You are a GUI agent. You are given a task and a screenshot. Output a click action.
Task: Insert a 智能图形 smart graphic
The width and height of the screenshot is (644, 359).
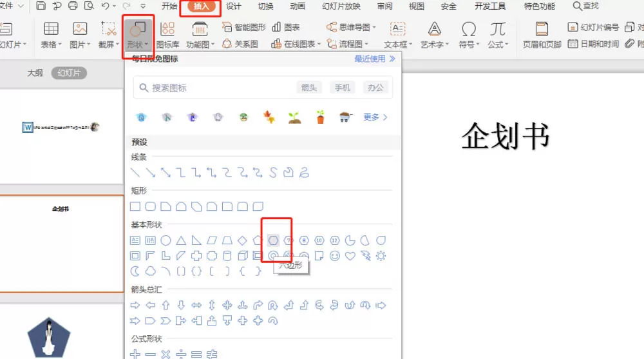244,27
